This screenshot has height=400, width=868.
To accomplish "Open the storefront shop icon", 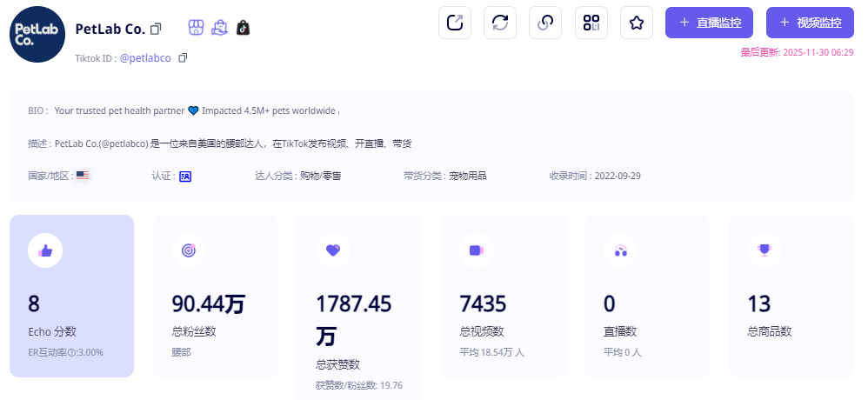I will 196,28.
